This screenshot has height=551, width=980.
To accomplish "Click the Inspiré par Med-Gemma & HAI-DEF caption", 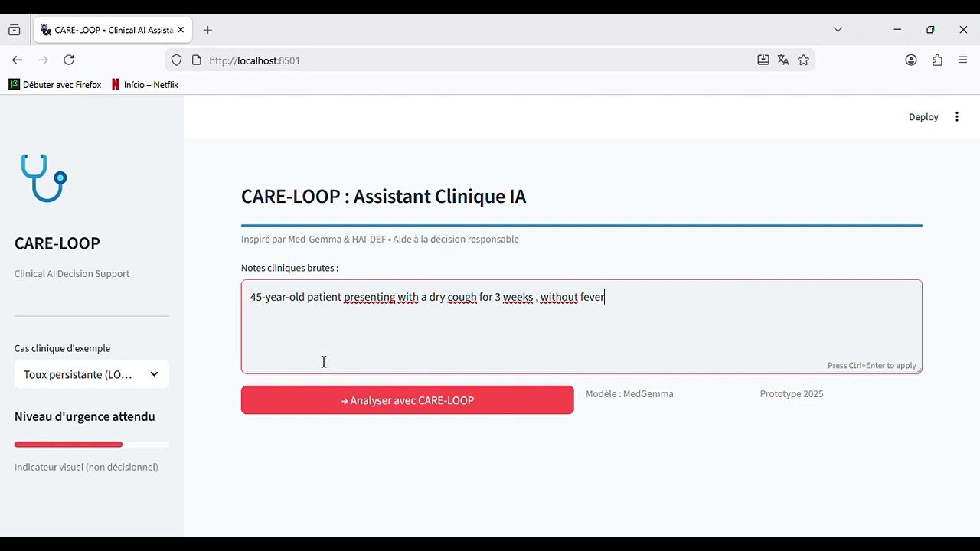I will click(380, 240).
